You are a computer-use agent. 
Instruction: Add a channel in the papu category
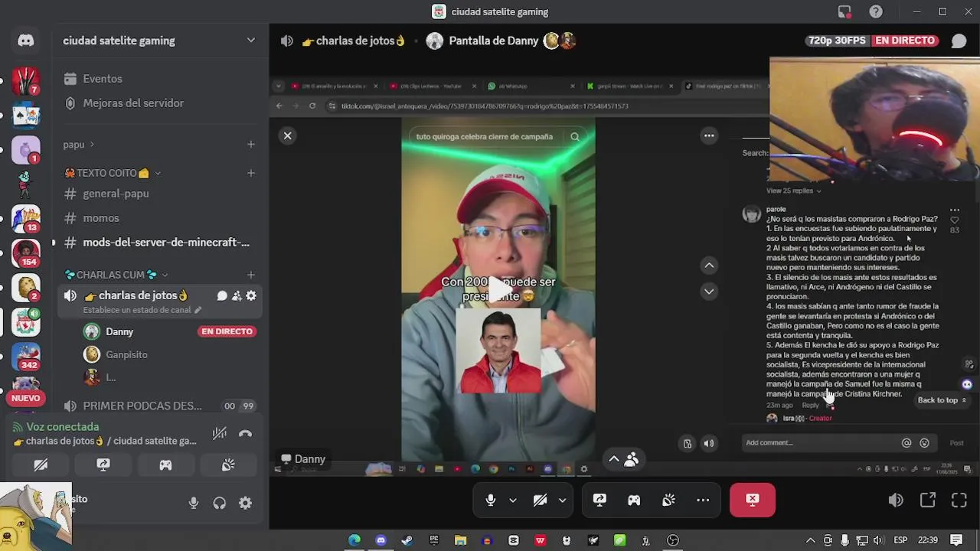[x=250, y=145]
